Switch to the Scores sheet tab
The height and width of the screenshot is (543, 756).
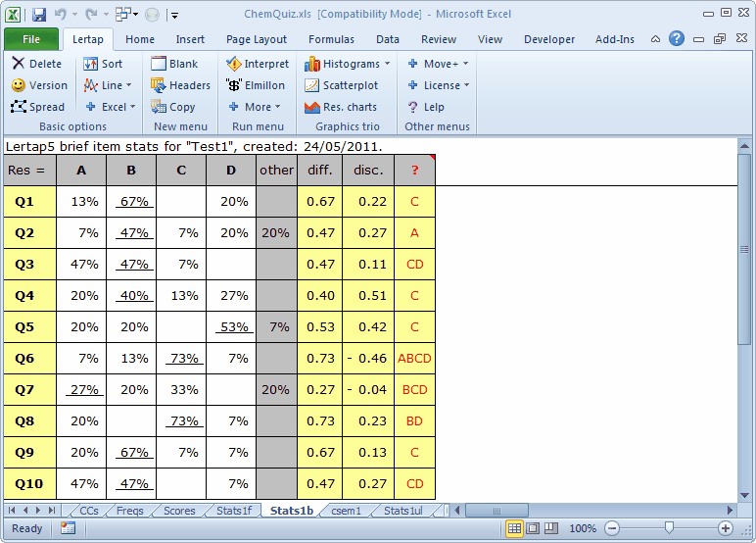pyautogui.click(x=179, y=511)
